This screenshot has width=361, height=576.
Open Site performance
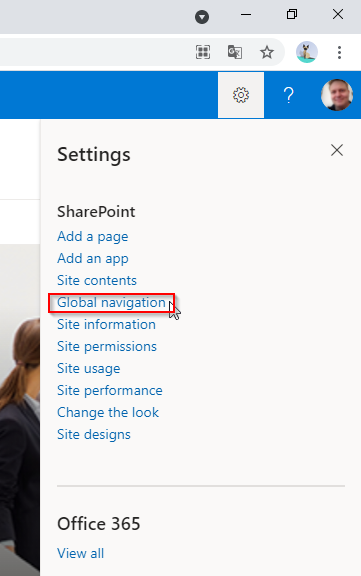[x=110, y=390]
